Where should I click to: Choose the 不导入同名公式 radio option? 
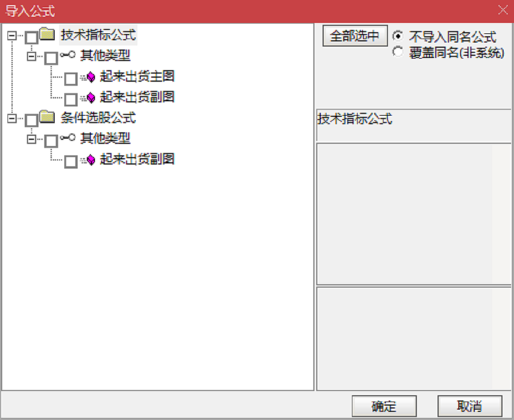398,36
